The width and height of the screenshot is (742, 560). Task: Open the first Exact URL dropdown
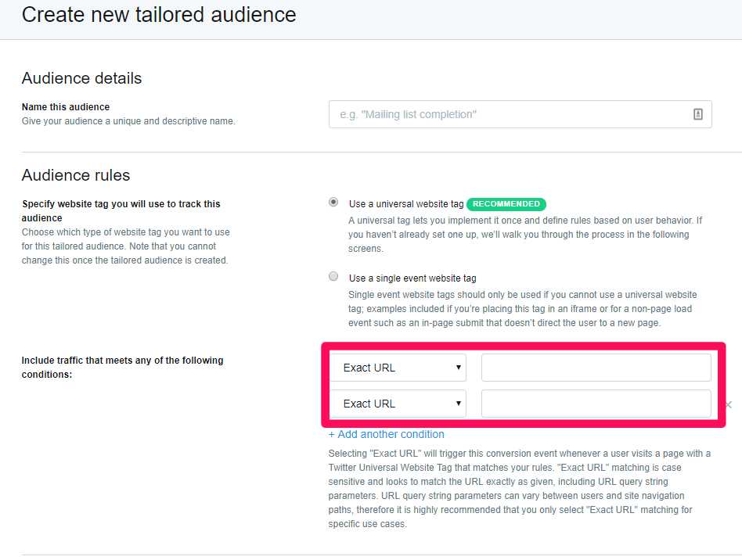point(398,368)
